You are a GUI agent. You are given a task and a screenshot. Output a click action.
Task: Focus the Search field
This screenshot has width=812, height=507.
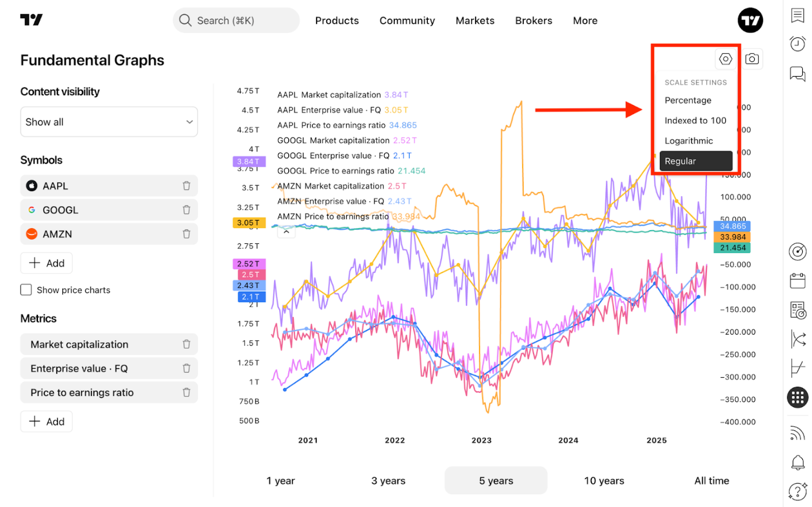pos(236,20)
